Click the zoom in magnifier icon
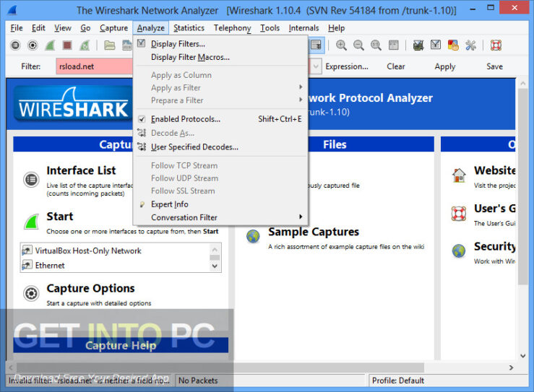 coord(341,45)
